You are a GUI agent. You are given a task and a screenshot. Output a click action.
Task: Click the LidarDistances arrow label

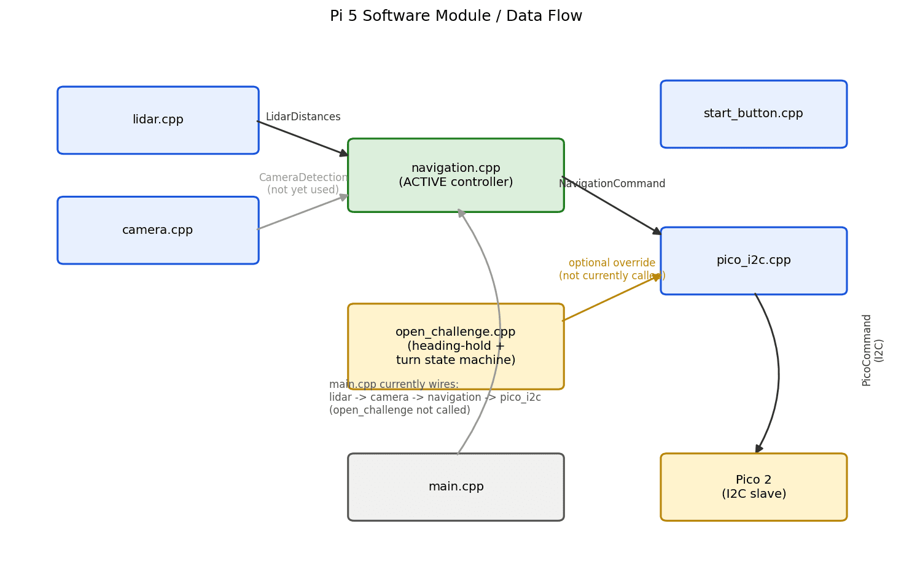303,117
